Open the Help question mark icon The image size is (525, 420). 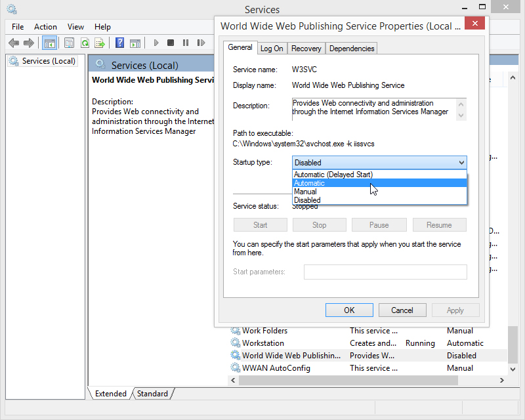point(120,43)
